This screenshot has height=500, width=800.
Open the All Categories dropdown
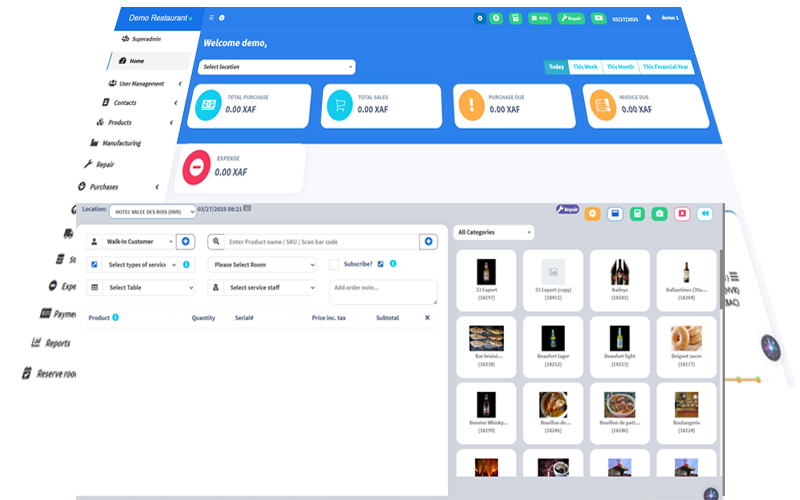coord(494,232)
